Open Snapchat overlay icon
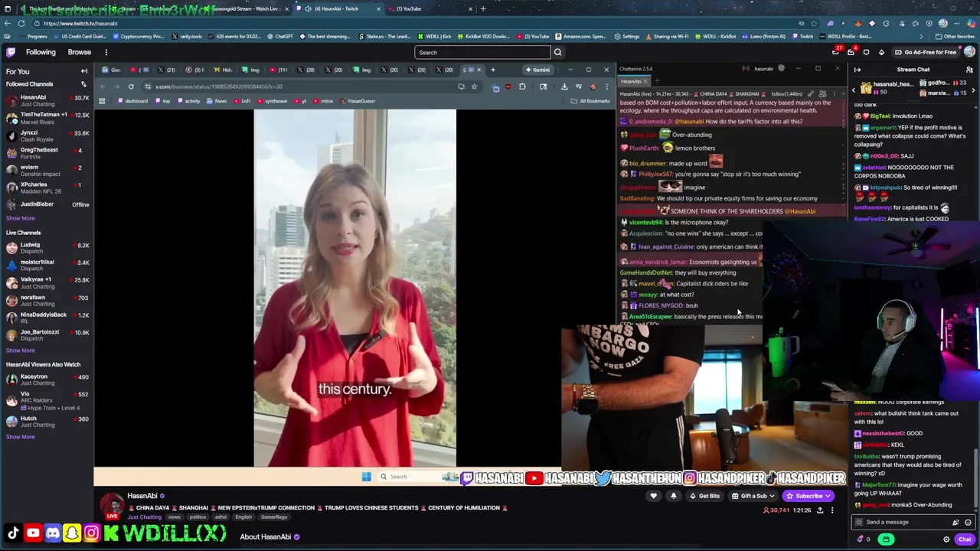This screenshot has width=980, height=551. (x=72, y=533)
